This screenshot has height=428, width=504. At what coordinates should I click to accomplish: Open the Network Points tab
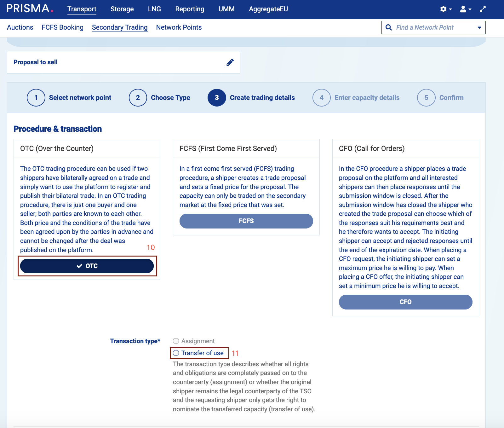[x=179, y=27]
